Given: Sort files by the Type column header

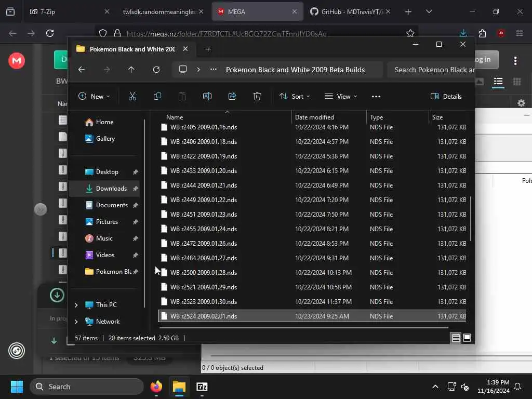Looking at the screenshot, I should (376, 117).
